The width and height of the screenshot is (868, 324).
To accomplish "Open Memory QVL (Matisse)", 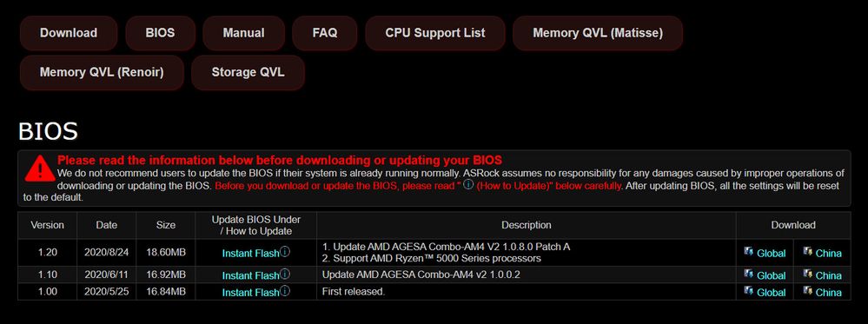I will [598, 33].
